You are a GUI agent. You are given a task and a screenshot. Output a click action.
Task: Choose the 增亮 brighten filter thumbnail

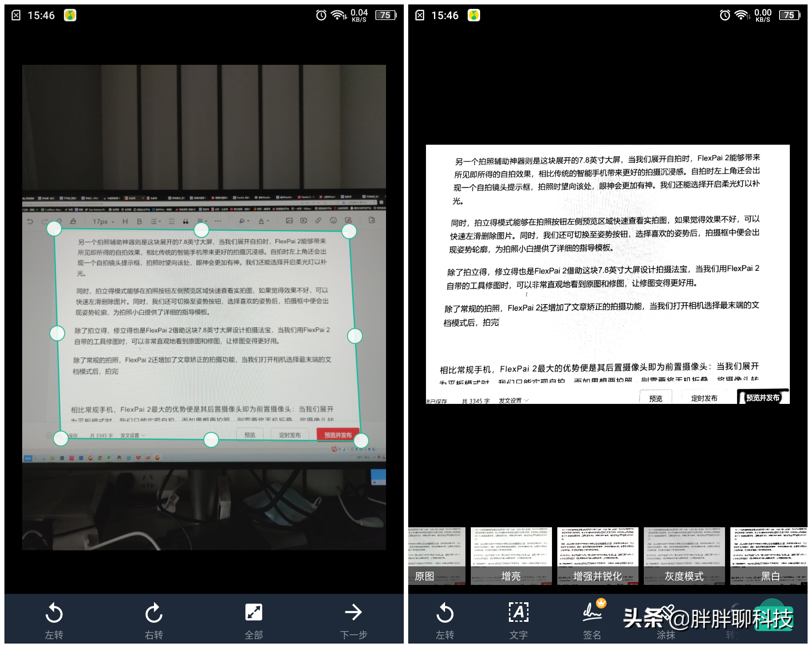click(x=511, y=556)
